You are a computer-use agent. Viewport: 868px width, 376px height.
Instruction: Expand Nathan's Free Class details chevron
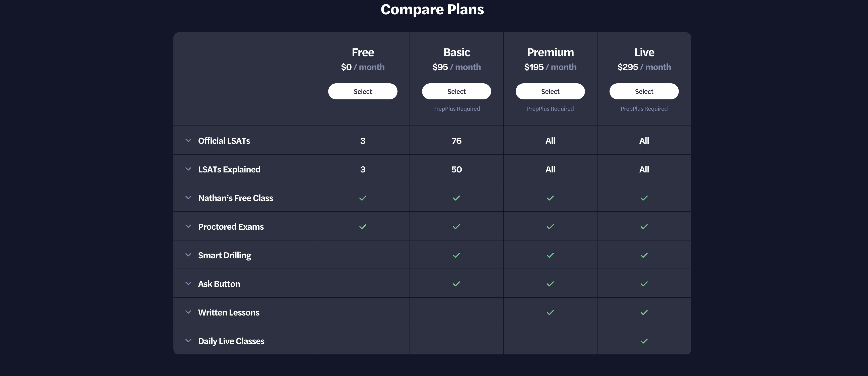click(x=188, y=198)
